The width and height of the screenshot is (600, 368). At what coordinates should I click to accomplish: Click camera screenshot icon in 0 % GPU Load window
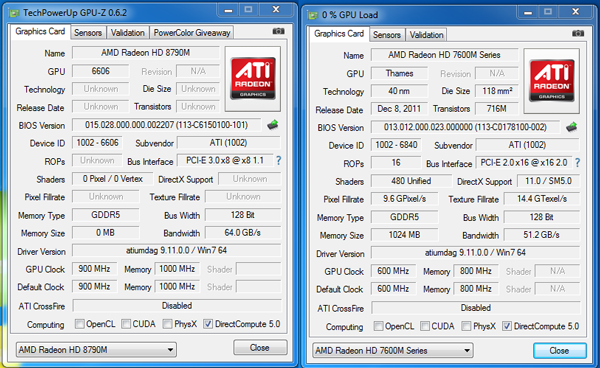coord(577,34)
